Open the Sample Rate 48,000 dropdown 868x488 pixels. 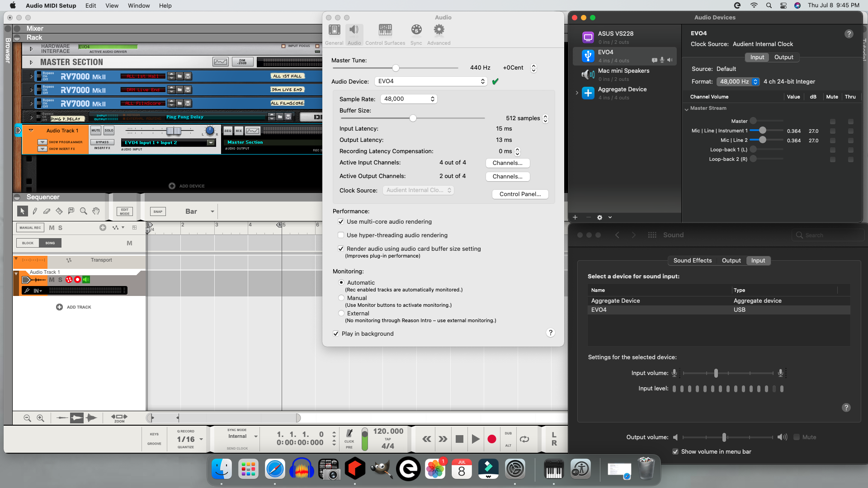point(409,99)
